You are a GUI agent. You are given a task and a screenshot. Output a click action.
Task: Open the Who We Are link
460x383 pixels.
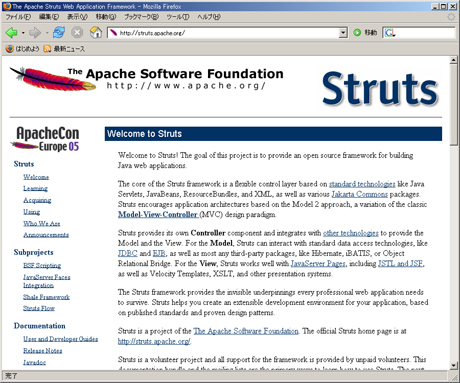pos(42,223)
